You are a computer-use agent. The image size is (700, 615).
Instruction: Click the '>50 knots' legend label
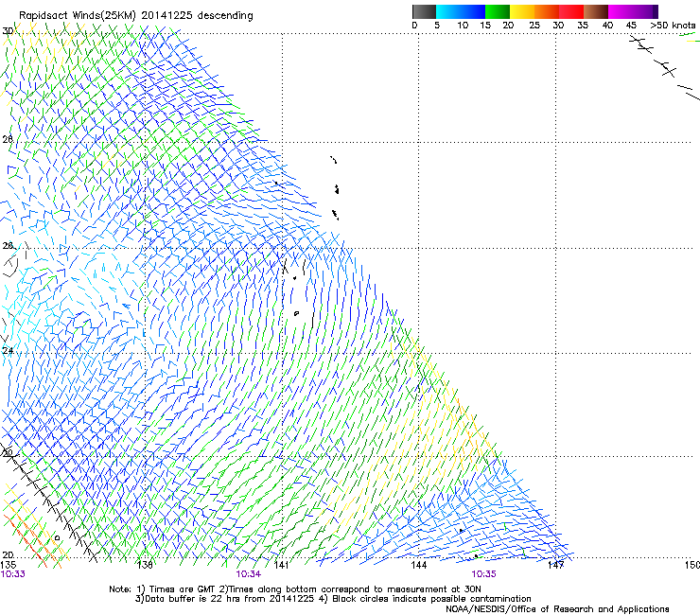coord(673,25)
